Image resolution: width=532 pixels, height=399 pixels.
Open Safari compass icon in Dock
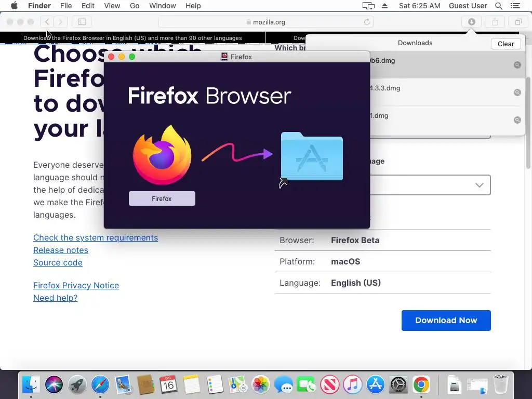click(x=100, y=385)
